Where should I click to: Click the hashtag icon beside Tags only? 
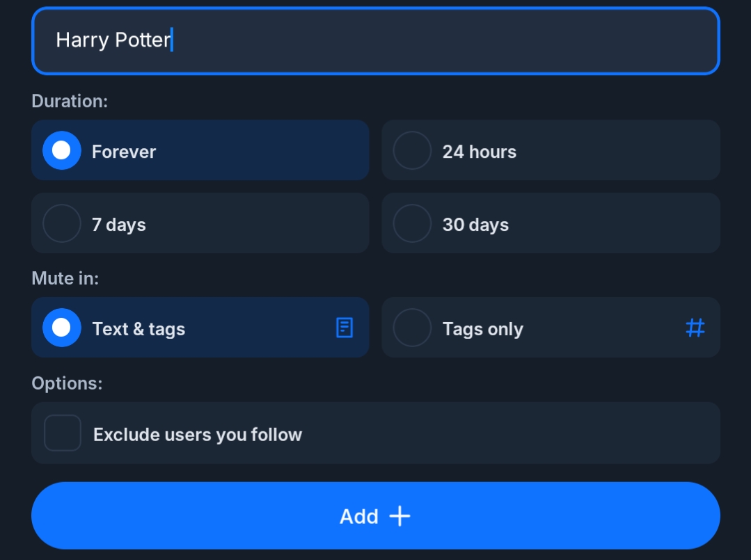click(695, 328)
